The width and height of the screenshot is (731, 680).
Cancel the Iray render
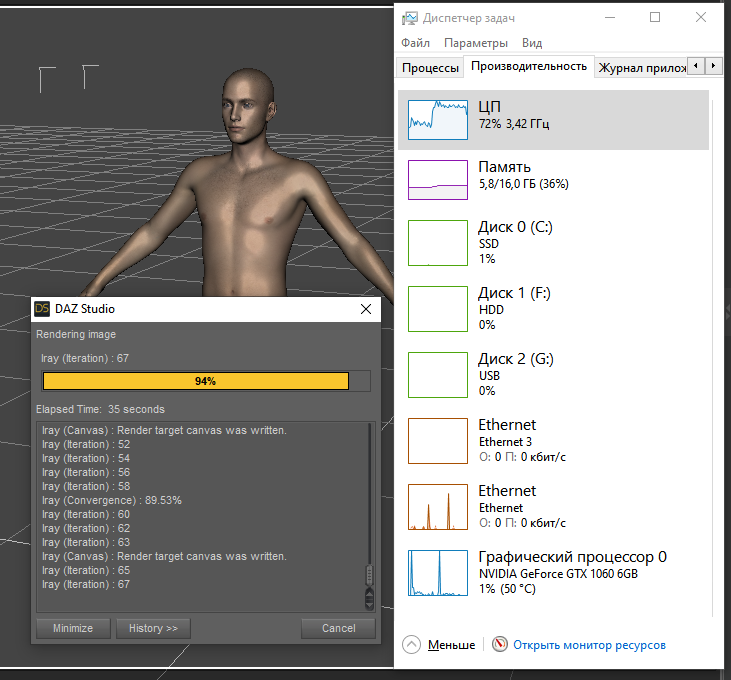(x=338, y=628)
